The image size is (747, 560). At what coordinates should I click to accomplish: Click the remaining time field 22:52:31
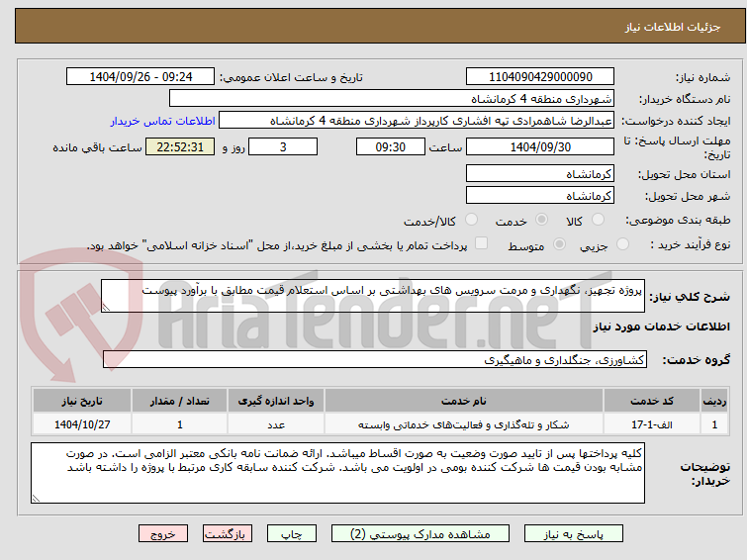[x=180, y=146]
